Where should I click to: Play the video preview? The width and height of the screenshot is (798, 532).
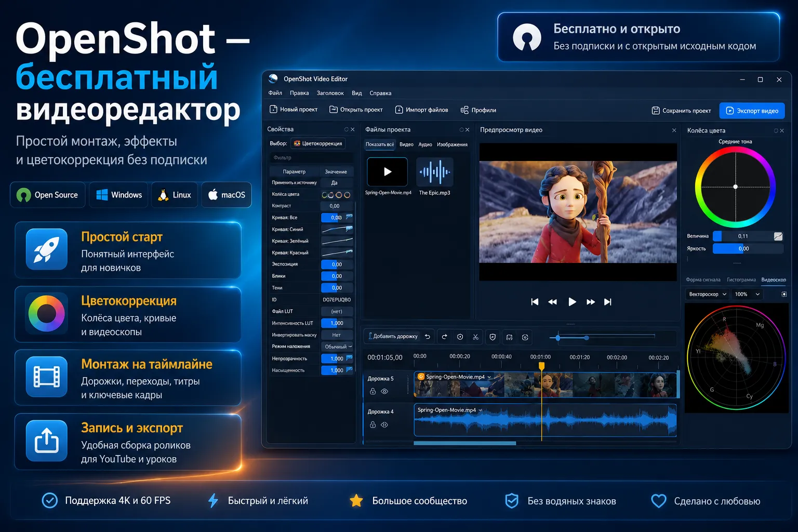[572, 302]
